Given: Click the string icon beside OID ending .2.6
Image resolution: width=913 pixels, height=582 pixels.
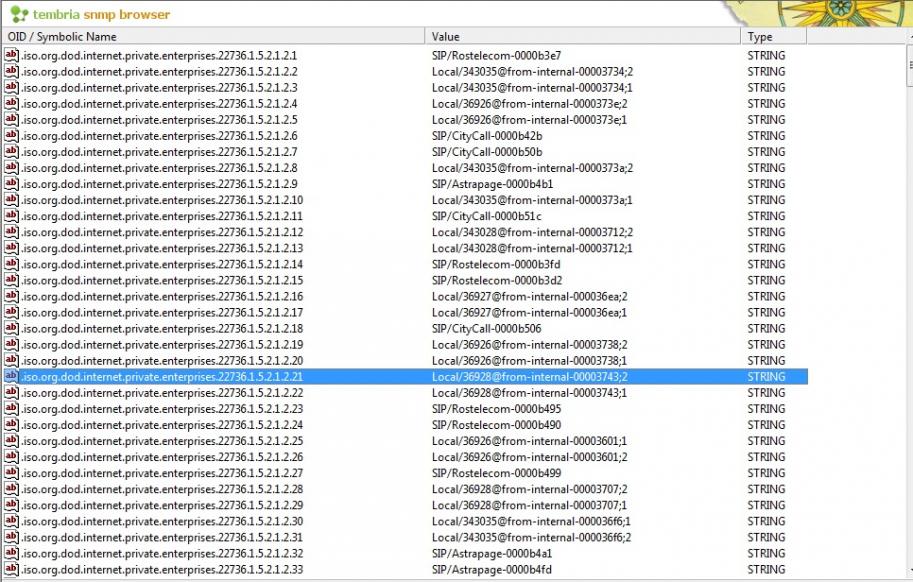Looking at the screenshot, I should [x=11, y=136].
